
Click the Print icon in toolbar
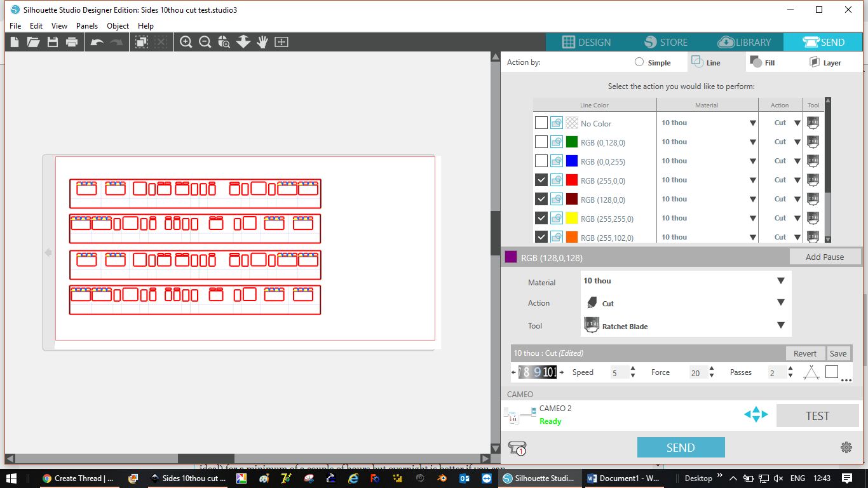click(x=72, y=42)
